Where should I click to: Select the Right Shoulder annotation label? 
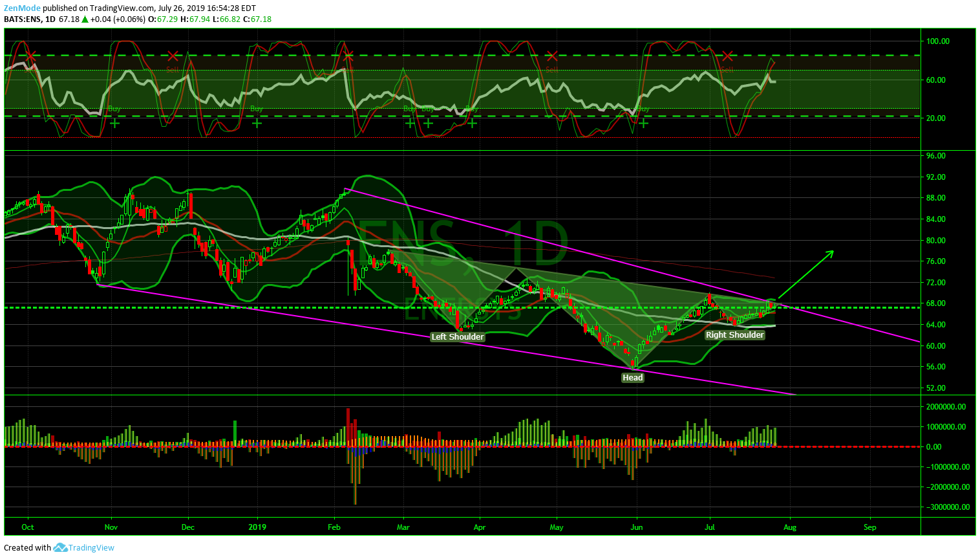pyautogui.click(x=735, y=334)
